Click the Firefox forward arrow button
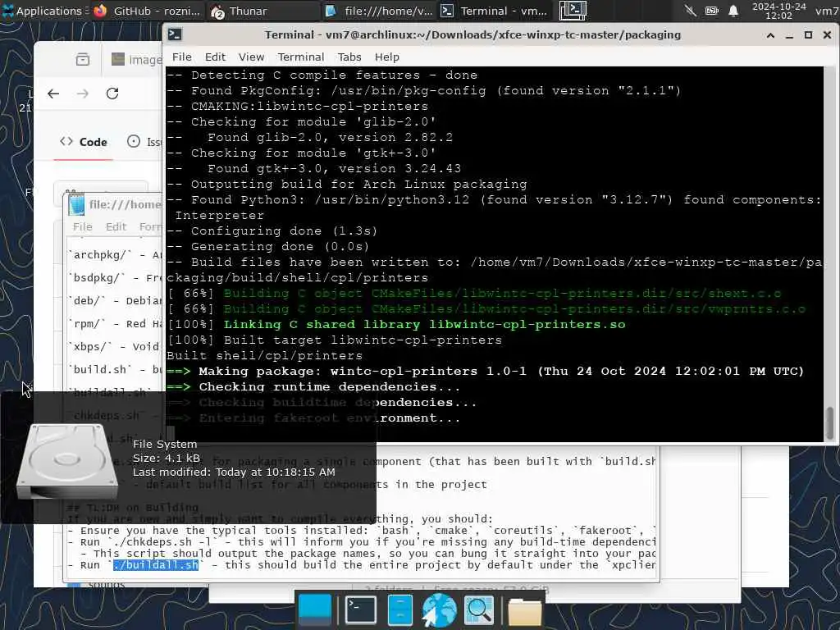 point(83,94)
